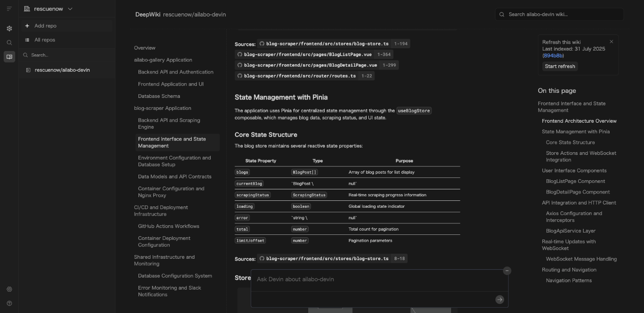Image resolution: width=644 pixels, height=313 pixels.
Task: Jump to API Integration and HTTP Client
Action: [579, 203]
